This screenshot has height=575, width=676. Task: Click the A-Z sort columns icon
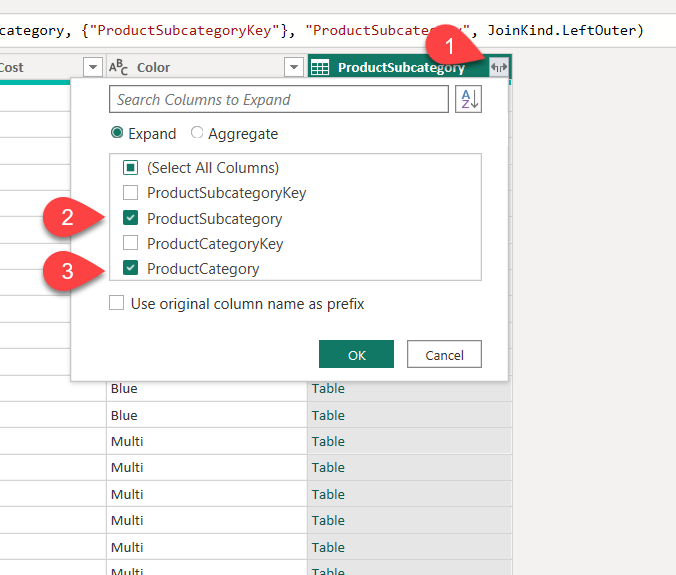click(468, 100)
